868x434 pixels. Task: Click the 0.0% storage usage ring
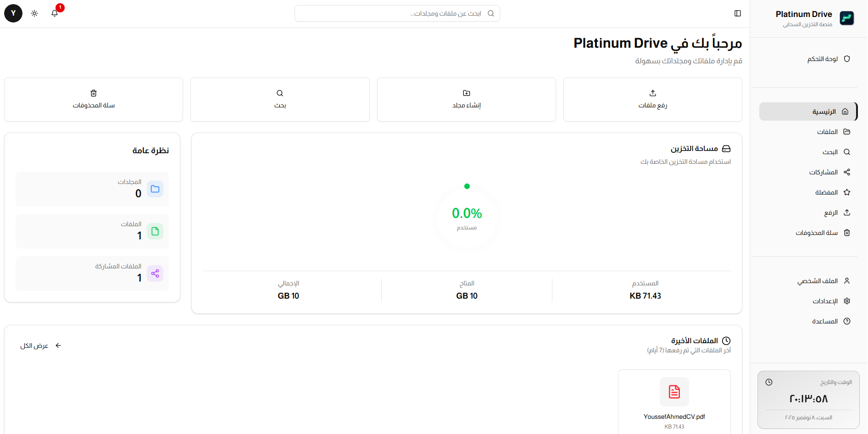(x=467, y=218)
